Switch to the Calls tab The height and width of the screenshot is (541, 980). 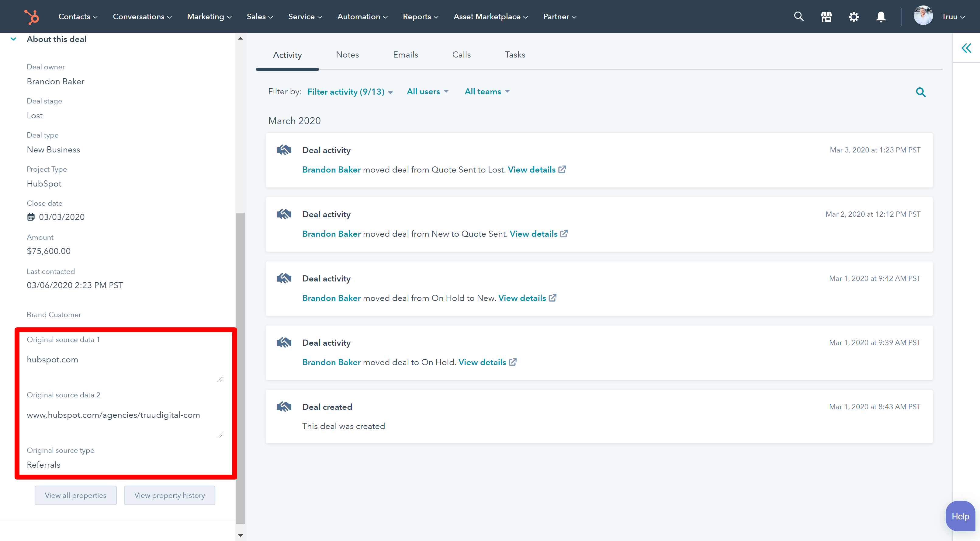tap(462, 55)
